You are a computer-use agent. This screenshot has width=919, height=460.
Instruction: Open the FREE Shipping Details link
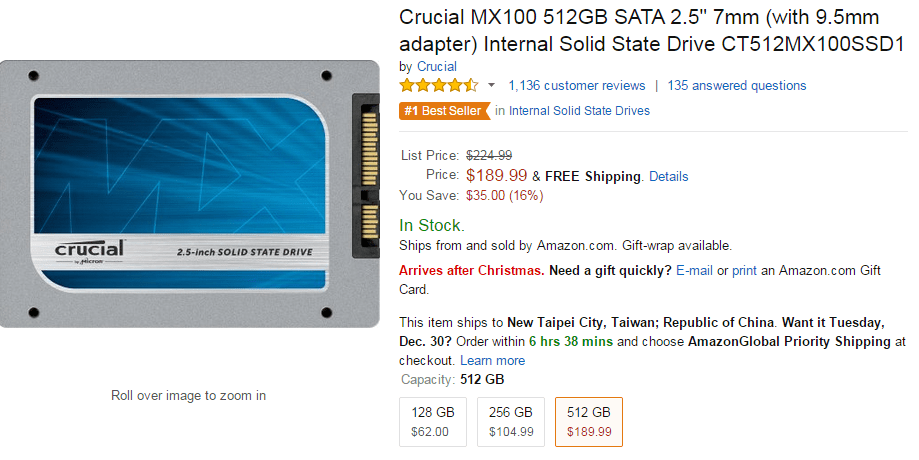tap(668, 176)
